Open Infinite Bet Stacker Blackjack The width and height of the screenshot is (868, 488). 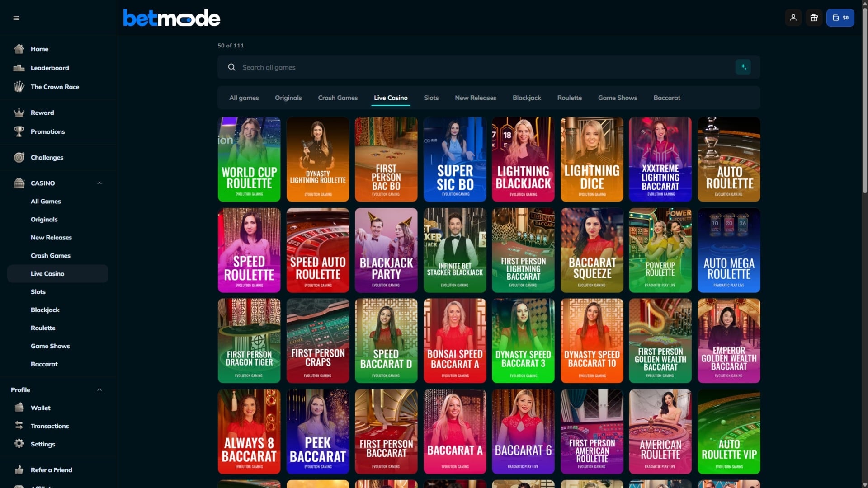coord(455,250)
